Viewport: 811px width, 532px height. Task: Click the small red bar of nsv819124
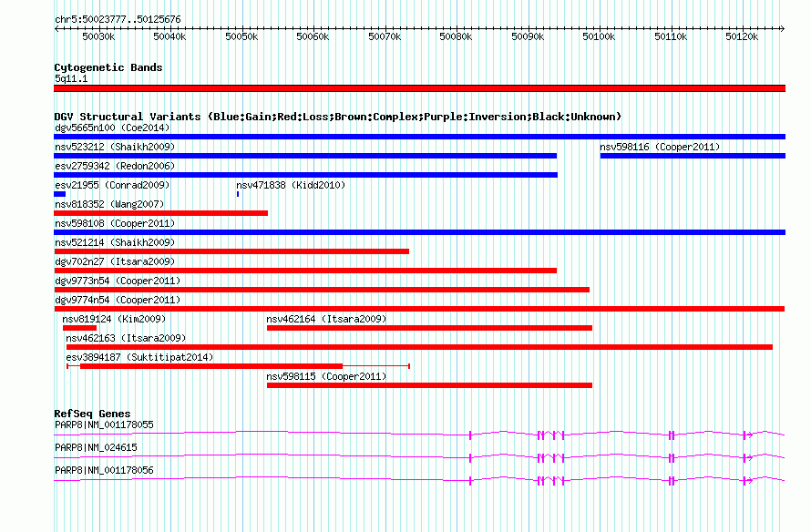(x=79, y=328)
